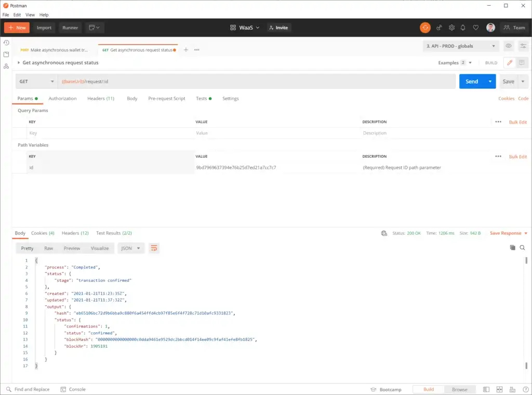Open the environment dropdown API - PROD - globals
The image size is (532, 395).
coord(461,46)
